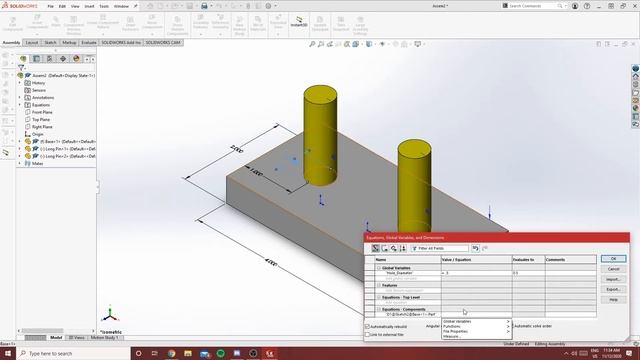This screenshot has height=360, width=640.
Task: Select the Front Plane tree item
Action: (42, 112)
